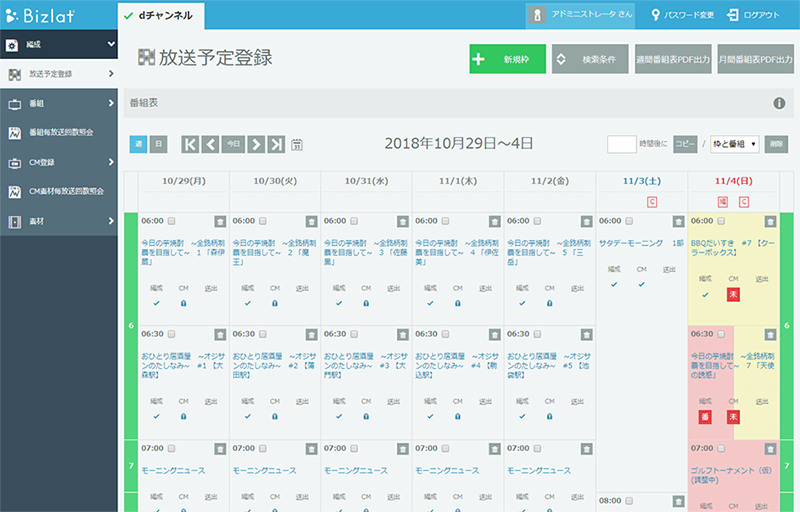The image size is (800, 512).
Task: Click the red 未 status badge on 11/4 06:00
Action: 733,294
